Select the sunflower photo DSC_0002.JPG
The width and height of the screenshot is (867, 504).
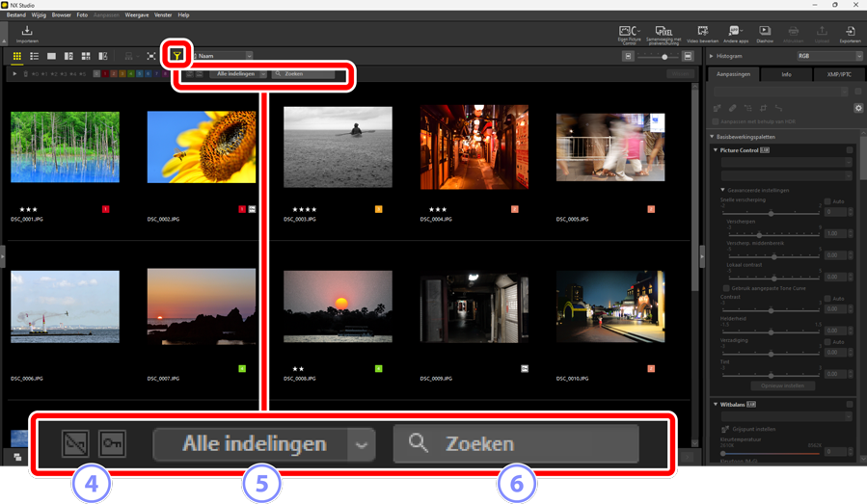coord(202,146)
